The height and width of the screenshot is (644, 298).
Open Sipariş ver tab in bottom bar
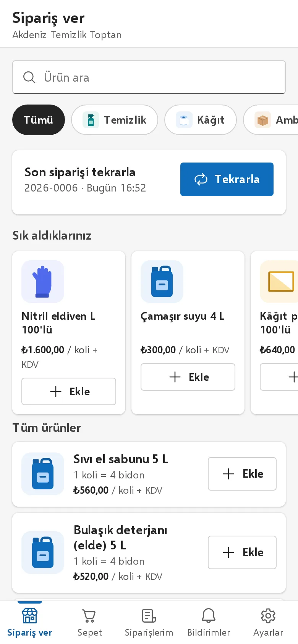click(x=30, y=623)
